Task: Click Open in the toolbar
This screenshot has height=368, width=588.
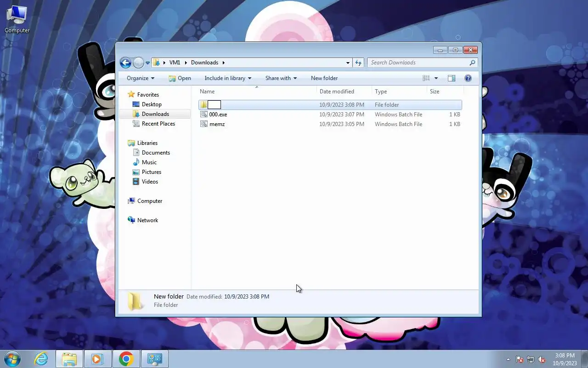Action: [x=180, y=78]
